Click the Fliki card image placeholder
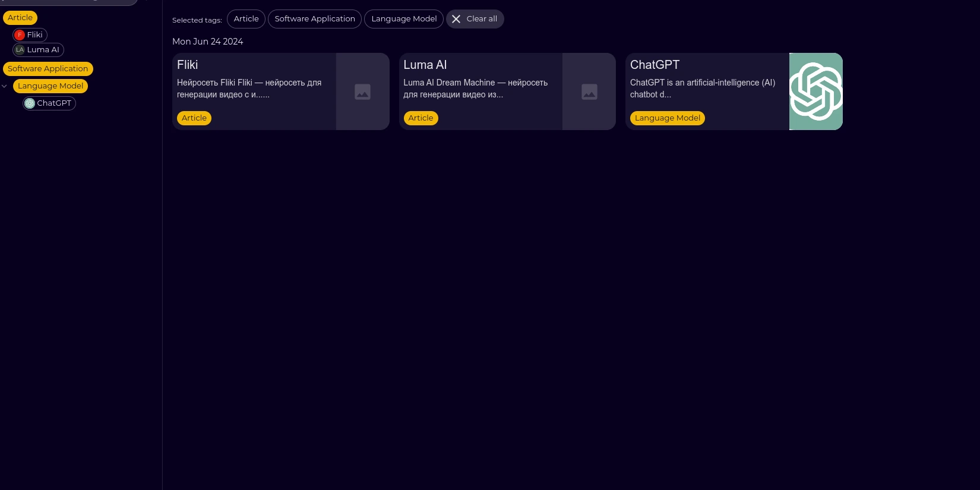Viewport: 980px width, 490px height. click(362, 91)
